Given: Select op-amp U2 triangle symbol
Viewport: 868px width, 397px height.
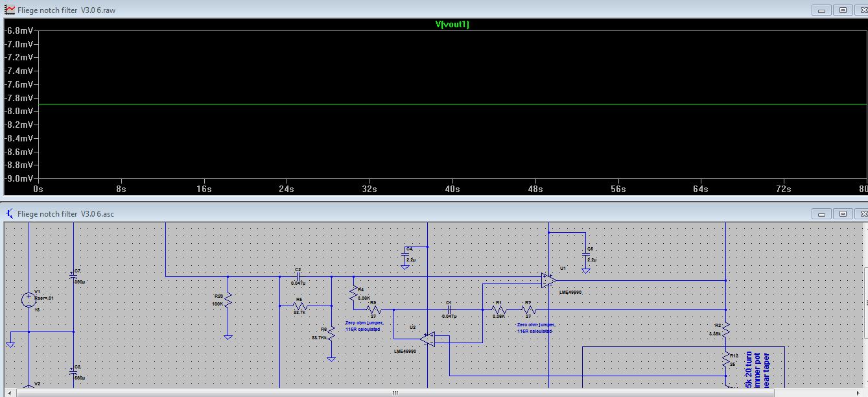Looking at the screenshot, I should coord(427,339).
